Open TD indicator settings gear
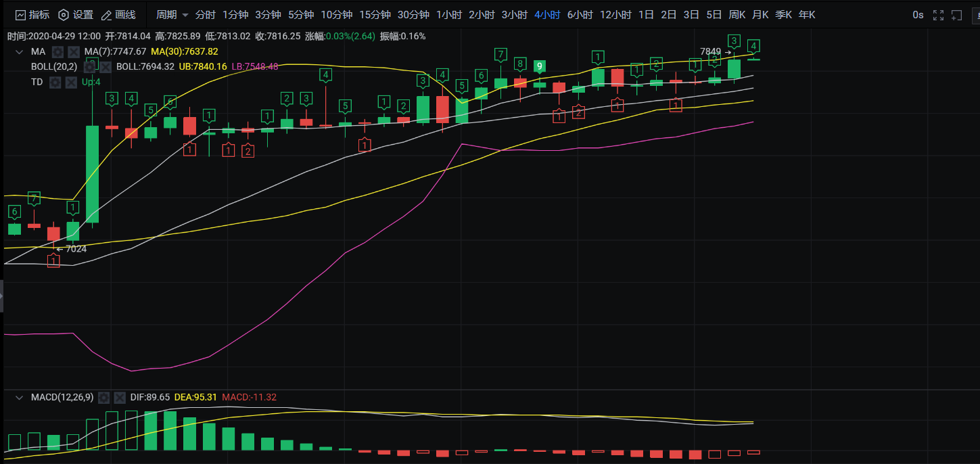Viewport: 980px width, 464px height. coord(55,82)
